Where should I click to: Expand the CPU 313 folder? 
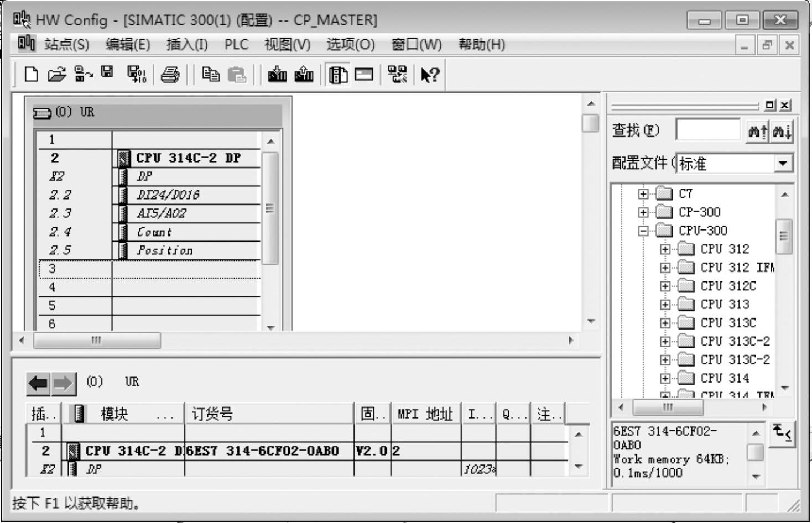coord(665,305)
